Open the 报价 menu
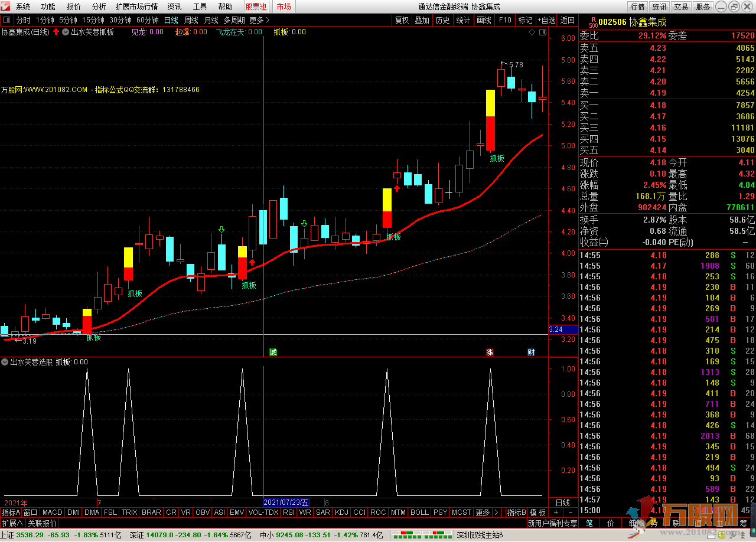This screenshot has height=542, width=756. click(x=74, y=6)
